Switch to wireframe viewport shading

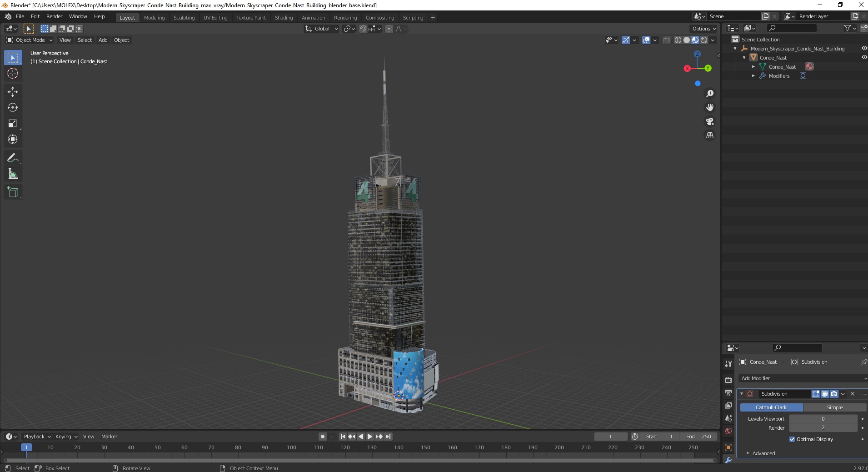(x=678, y=40)
